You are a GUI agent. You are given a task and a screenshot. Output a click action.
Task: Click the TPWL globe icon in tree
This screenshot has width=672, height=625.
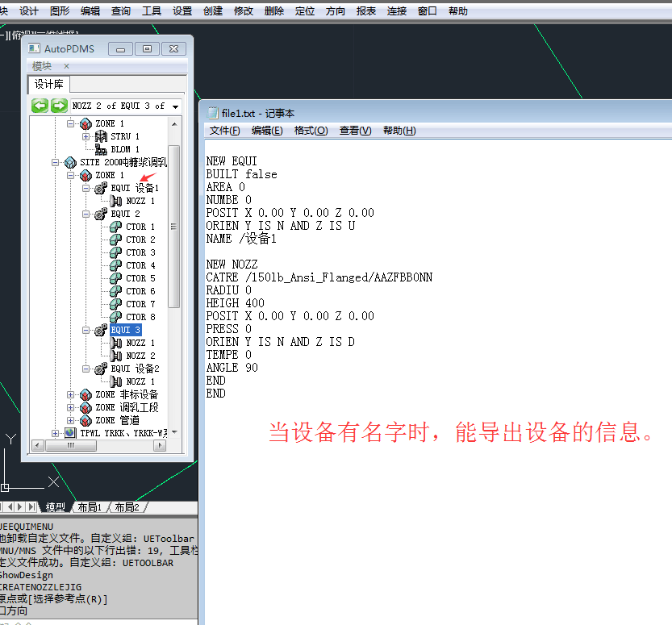pyautogui.click(x=70, y=433)
